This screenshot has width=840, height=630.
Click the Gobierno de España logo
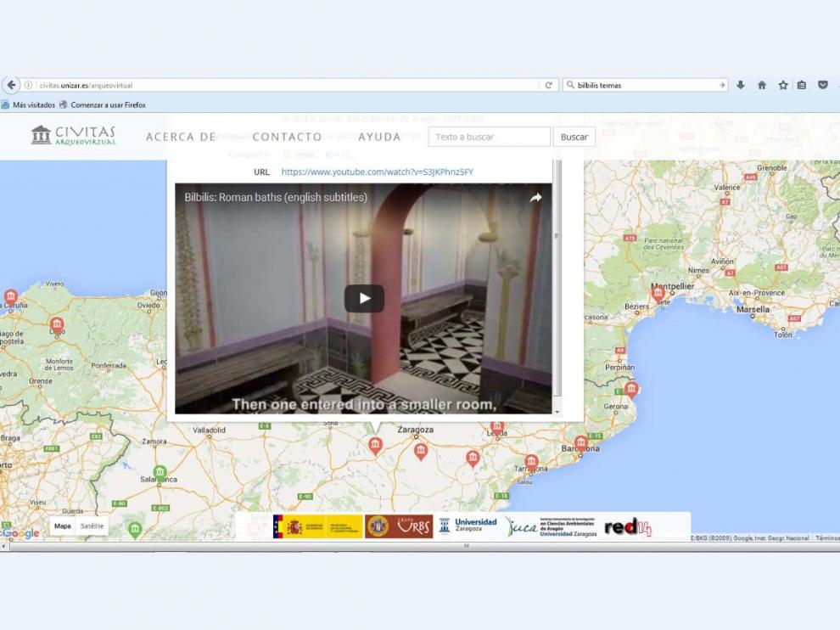(x=317, y=527)
